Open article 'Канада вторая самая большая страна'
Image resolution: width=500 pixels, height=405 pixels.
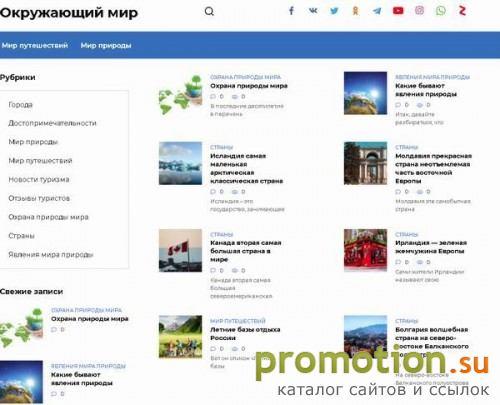(x=246, y=251)
